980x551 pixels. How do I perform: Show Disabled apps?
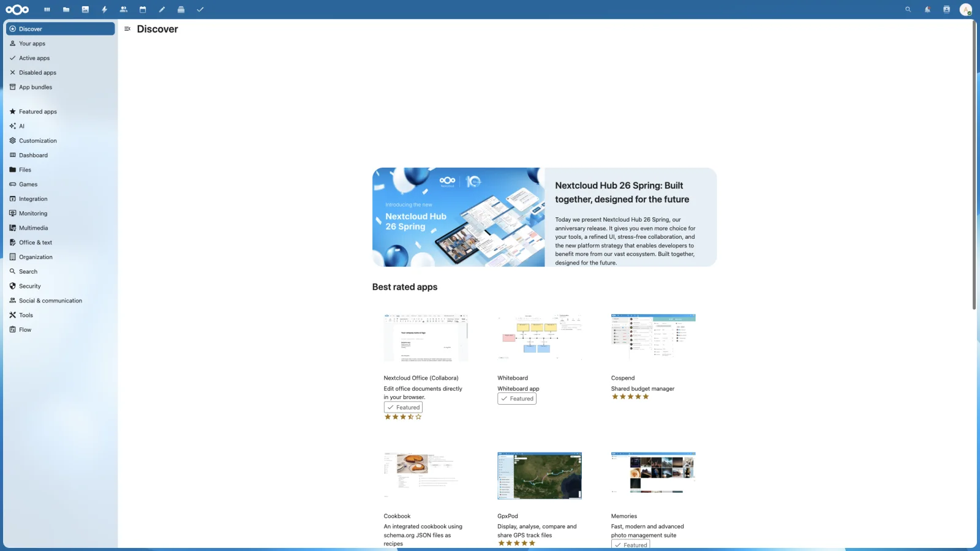(61, 73)
